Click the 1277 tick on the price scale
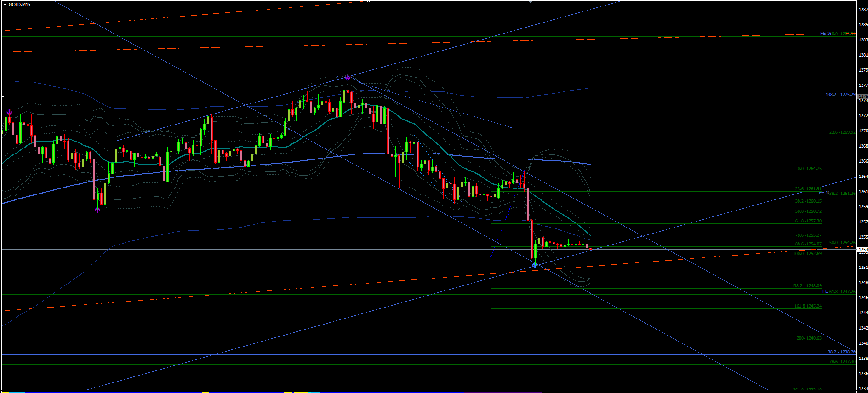The height and width of the screenshot is (393, 868). [x=863, y=85]
